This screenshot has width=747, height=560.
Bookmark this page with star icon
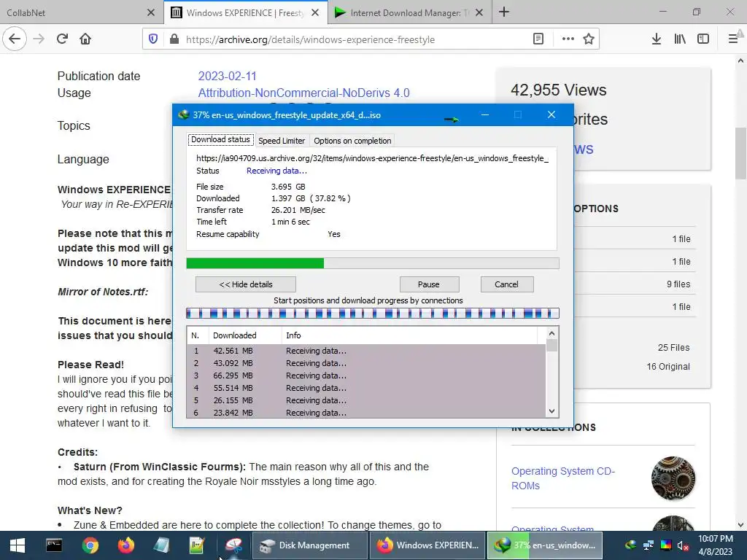(x=589, y=39)
